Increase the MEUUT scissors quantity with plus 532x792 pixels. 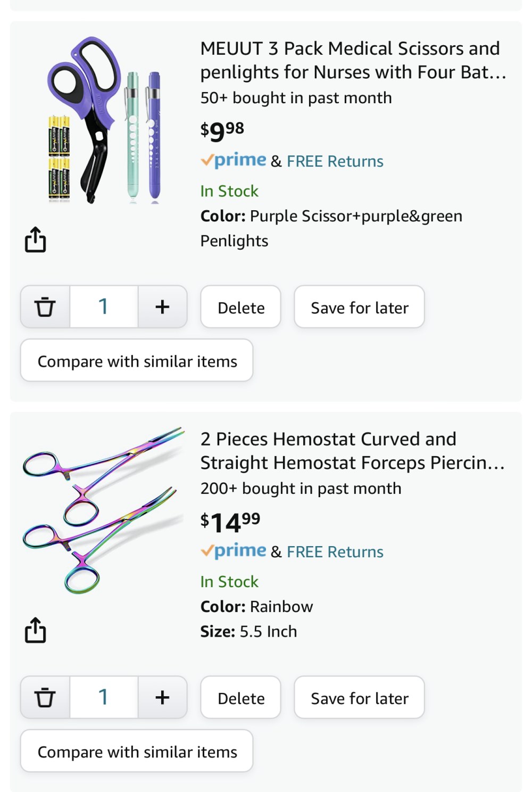pos(162,307)
